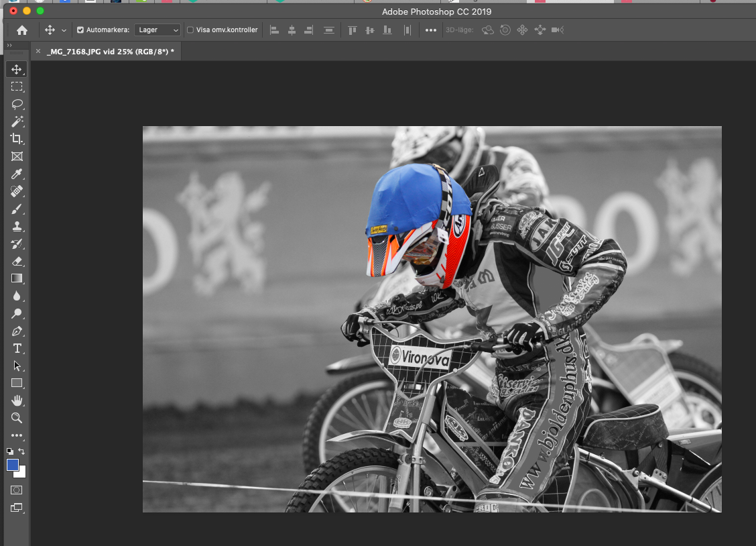Activate 3D pan mode
Screen dimensions: 756x546
(522, 30)
